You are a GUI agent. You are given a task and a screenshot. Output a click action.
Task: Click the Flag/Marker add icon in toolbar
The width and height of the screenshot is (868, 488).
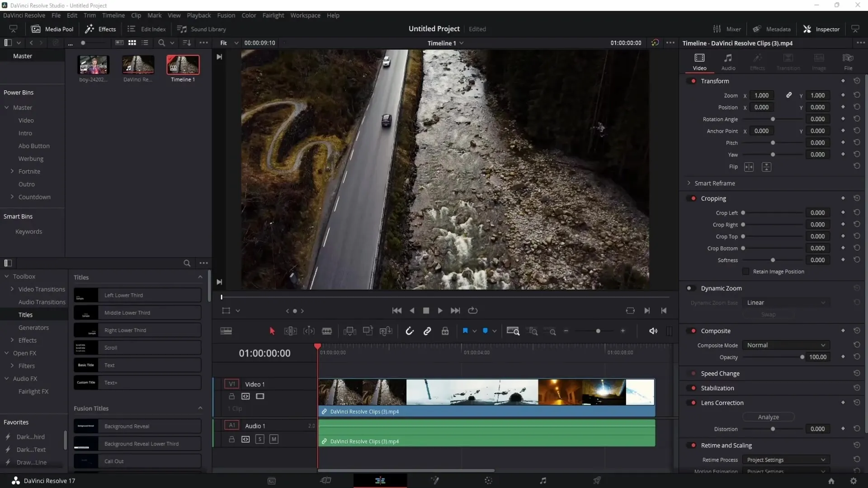466,331
